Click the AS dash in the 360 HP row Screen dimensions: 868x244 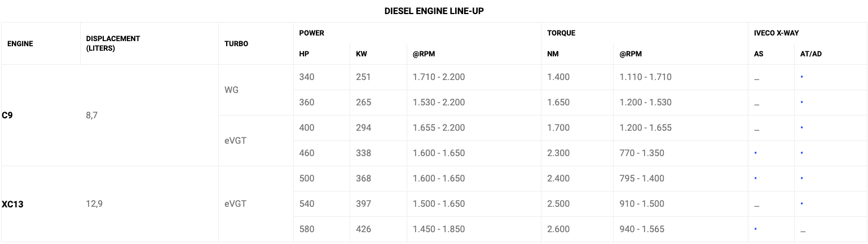(756, 104)
